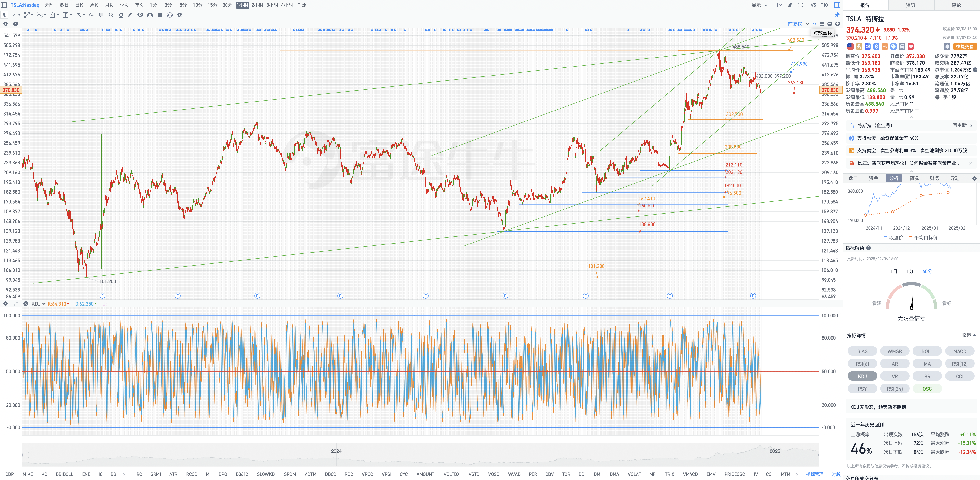
Task: Open the 显示 display dropdown
Action: pos(759,5)
